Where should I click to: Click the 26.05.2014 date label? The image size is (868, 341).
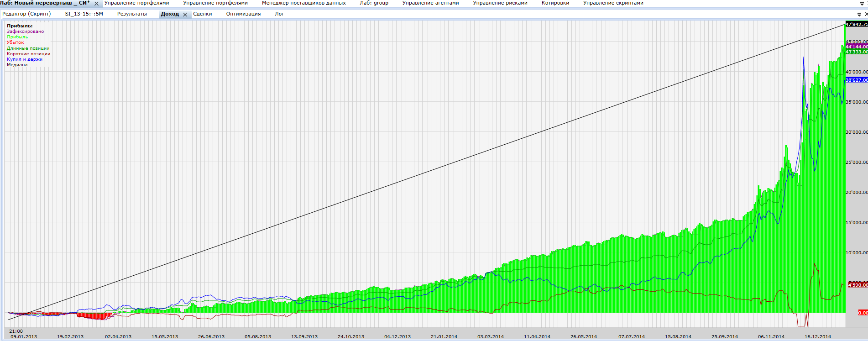click(584, 337)
